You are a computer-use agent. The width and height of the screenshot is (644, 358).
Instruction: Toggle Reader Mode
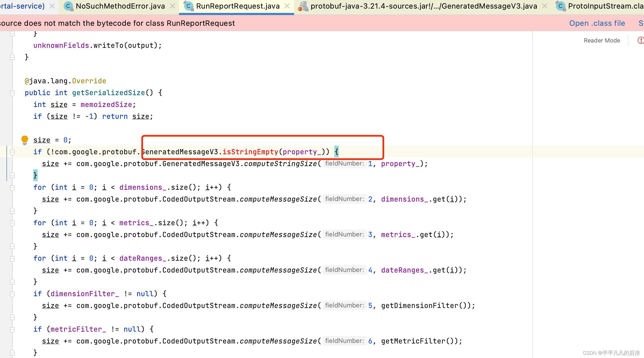point(602,40)
